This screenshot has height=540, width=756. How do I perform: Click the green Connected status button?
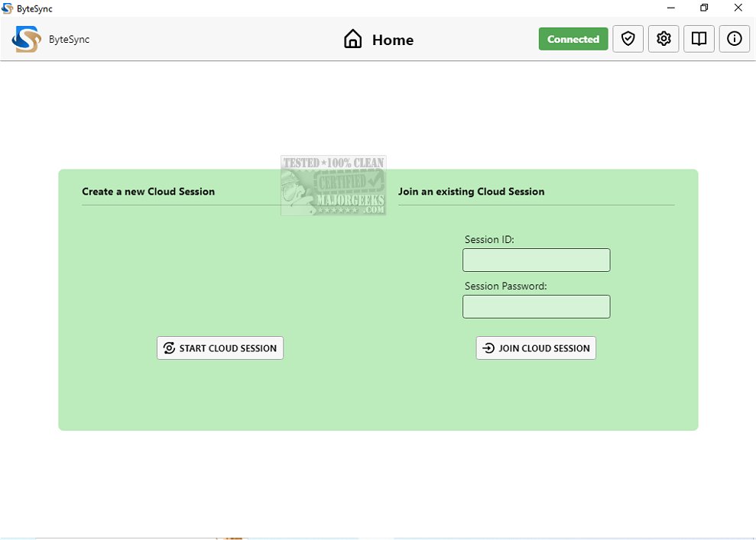coord(573,39)
